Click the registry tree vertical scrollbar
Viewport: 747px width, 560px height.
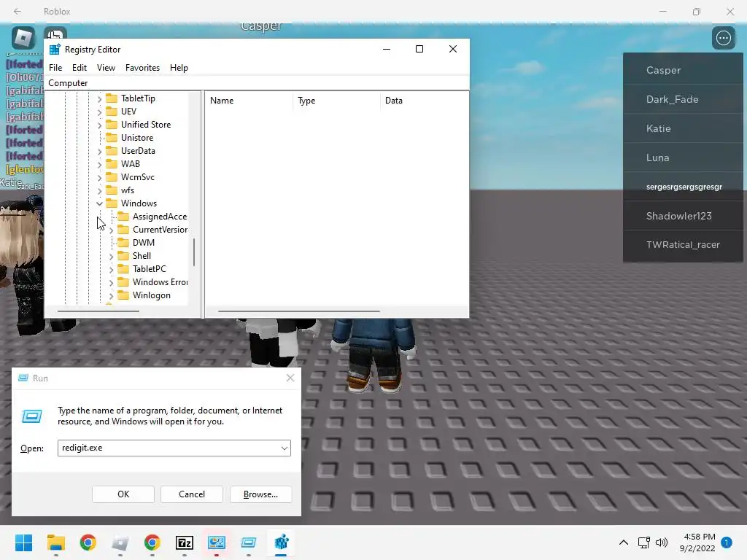[194, 252]
